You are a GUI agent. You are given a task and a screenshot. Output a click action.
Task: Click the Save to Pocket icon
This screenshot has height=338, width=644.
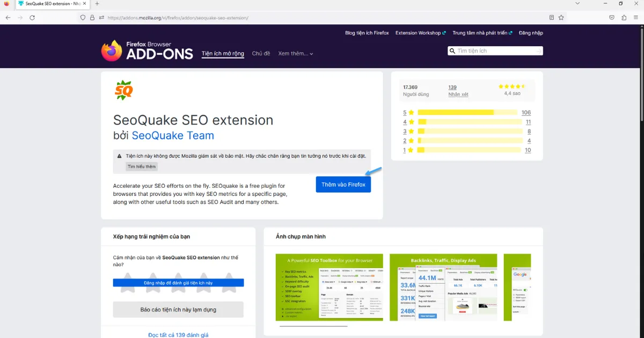612,17
